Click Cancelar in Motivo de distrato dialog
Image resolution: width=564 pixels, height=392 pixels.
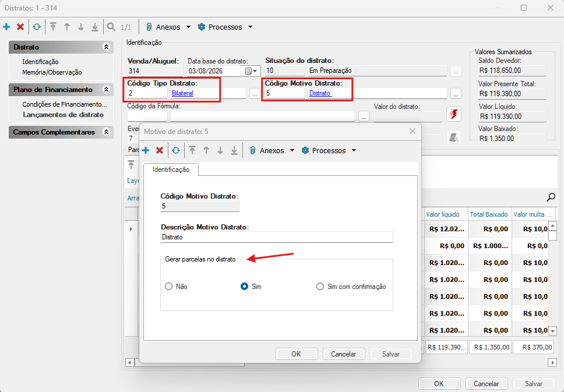coord(344,354)
